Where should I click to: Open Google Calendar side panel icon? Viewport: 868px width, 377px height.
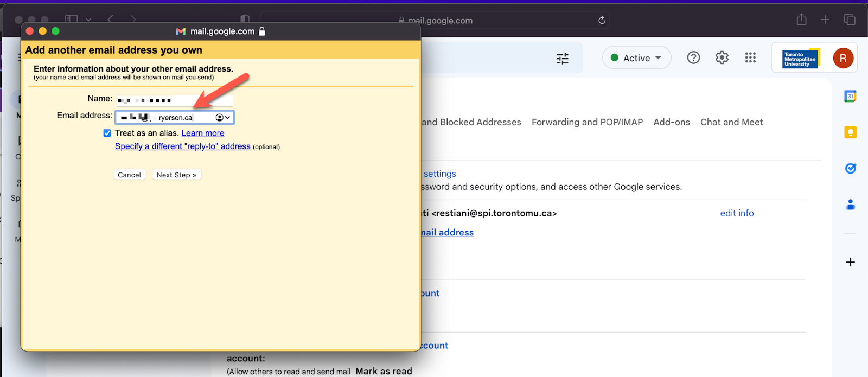point(850,97)
